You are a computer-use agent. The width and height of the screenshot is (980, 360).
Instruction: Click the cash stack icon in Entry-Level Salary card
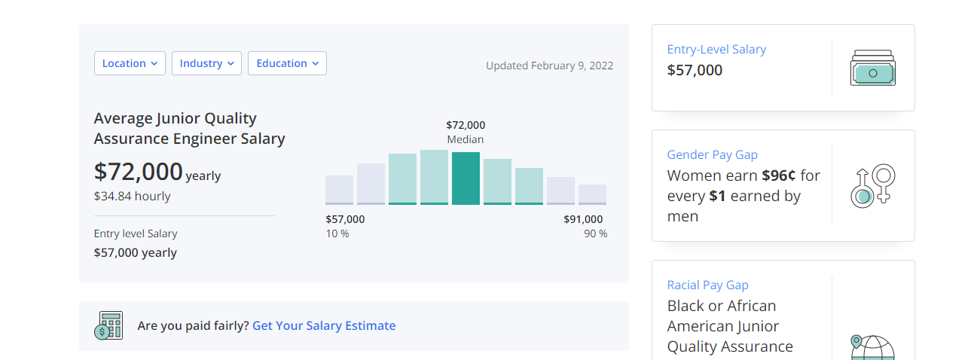click(872, 68)
